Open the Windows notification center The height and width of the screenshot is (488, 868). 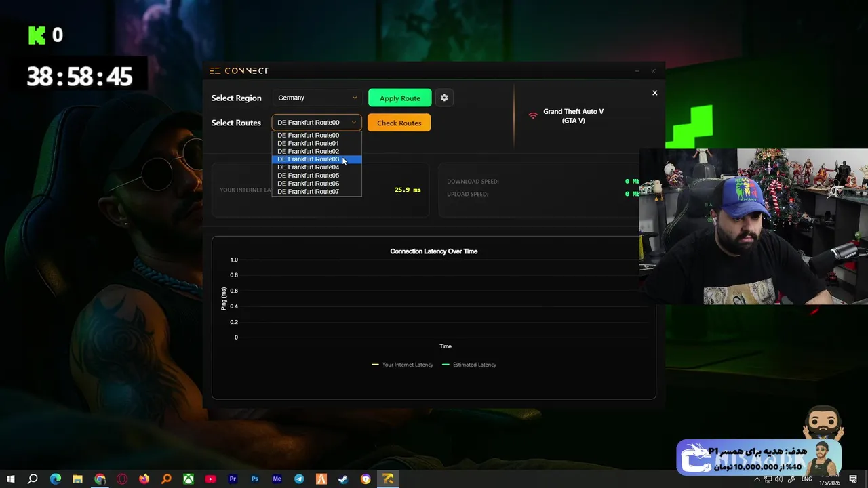(853, 479)
